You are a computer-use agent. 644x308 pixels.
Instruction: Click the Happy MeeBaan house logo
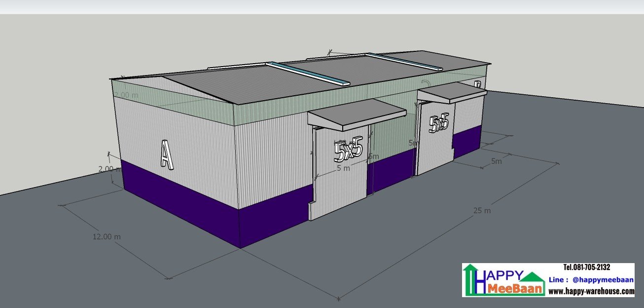point(503,280)
